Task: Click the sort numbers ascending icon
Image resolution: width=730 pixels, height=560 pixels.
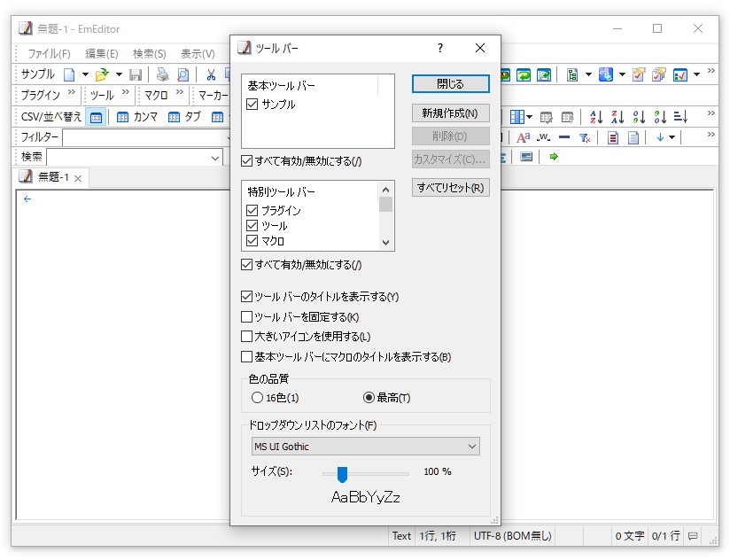Action: (x=640, y=117)
